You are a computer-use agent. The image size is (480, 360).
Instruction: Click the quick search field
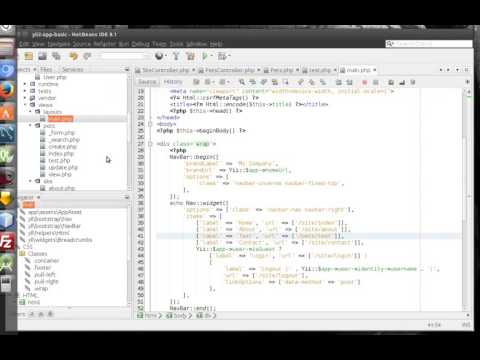pos(429,44)
